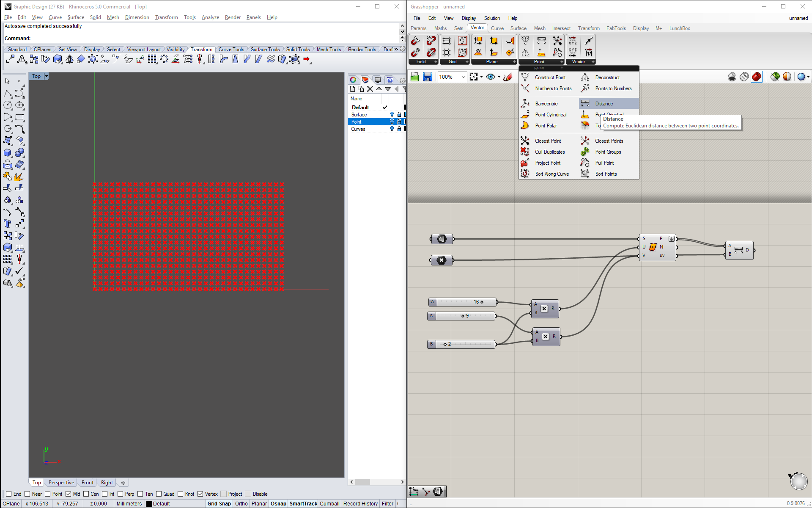The height and width of the screenshot is (508, 812).
Task: Toggle the Point osnap checkbox
Action: 47,494
